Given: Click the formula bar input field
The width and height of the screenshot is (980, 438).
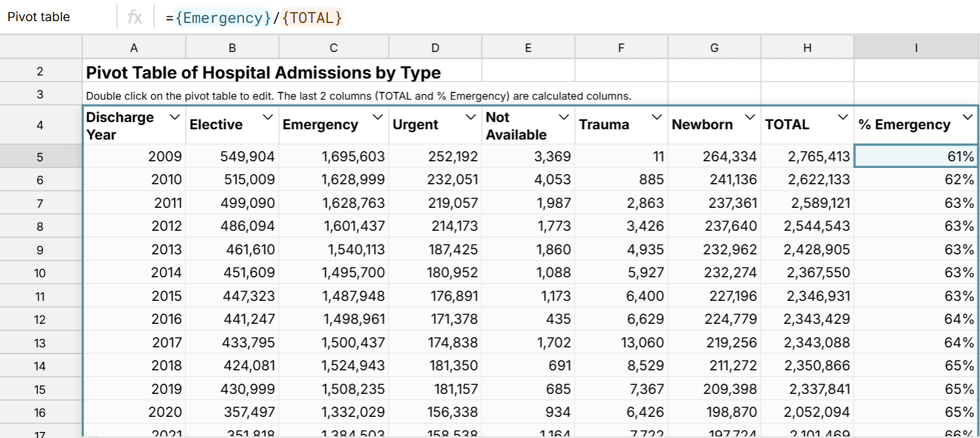Looking at the screenshot, I should coord(543,18).
